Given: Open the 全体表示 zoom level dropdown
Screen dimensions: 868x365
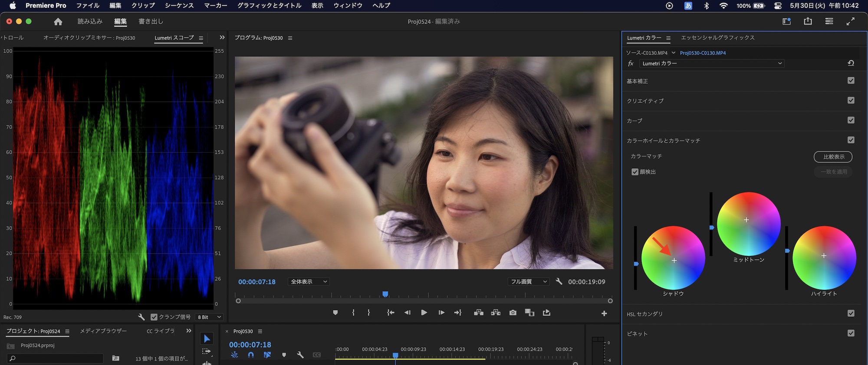Looking at the screenshot, I should click(309, 282).
